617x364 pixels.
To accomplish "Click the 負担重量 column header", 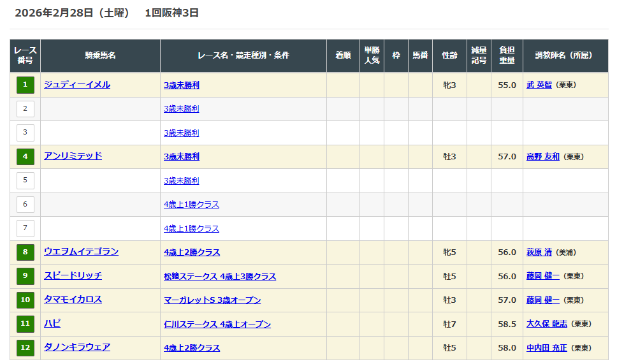I will (507, 55).
